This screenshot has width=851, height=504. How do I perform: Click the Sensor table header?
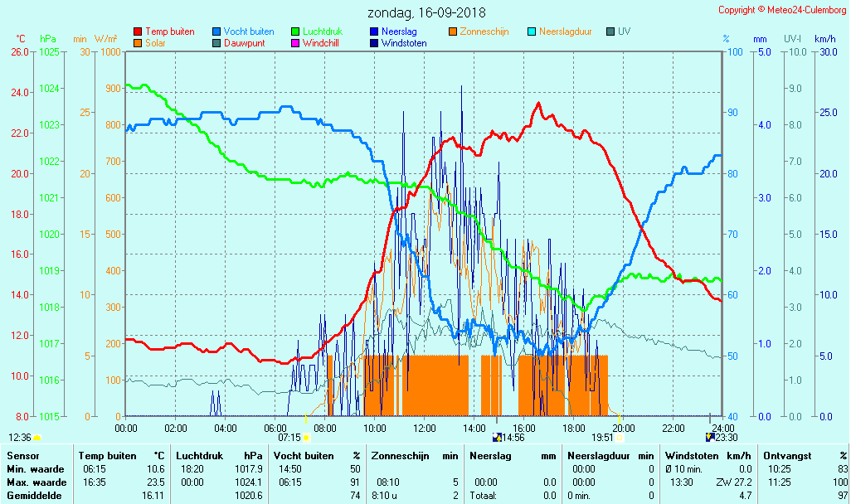coord(22,456)
